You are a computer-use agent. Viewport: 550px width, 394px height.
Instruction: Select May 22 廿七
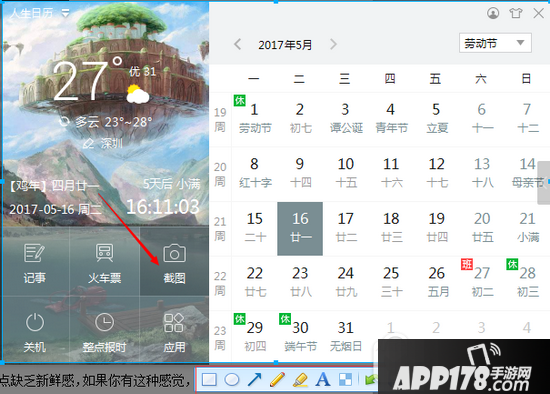point(255,283)
